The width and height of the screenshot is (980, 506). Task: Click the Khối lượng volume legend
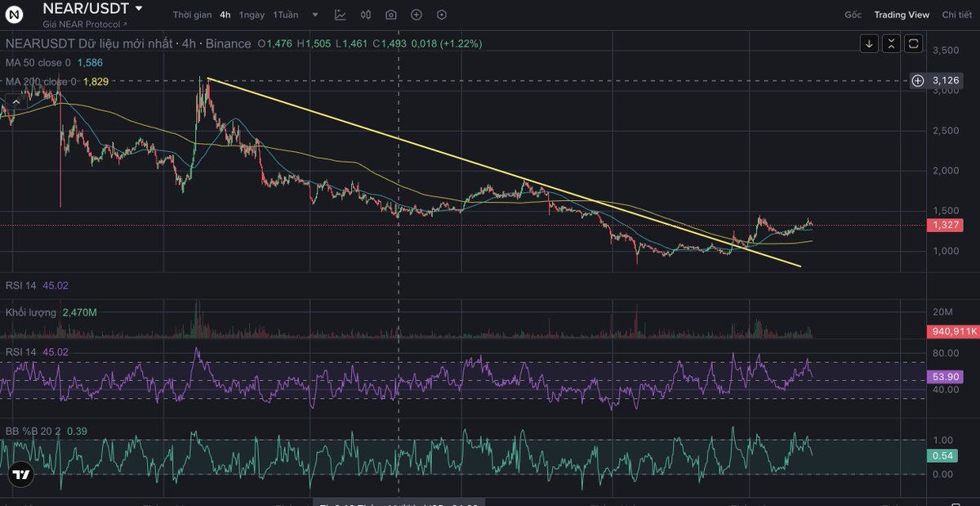[31, 312]
